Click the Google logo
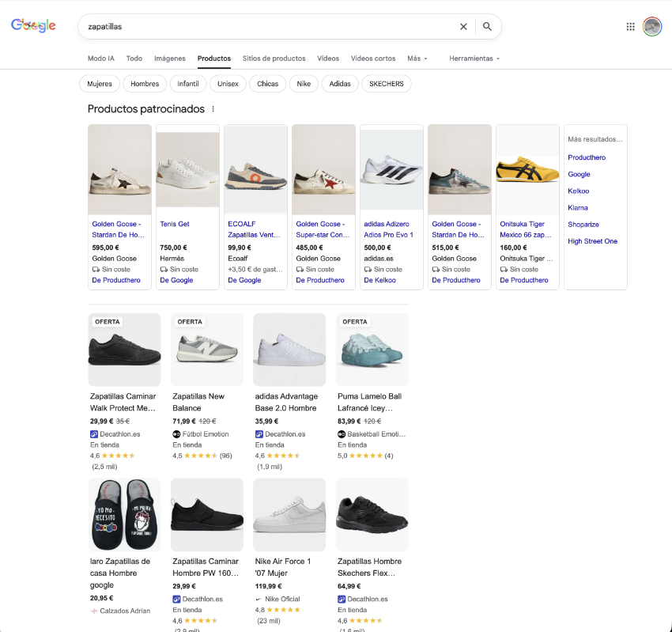Screen dimensions: 672x632 click(x=33, y=26)
